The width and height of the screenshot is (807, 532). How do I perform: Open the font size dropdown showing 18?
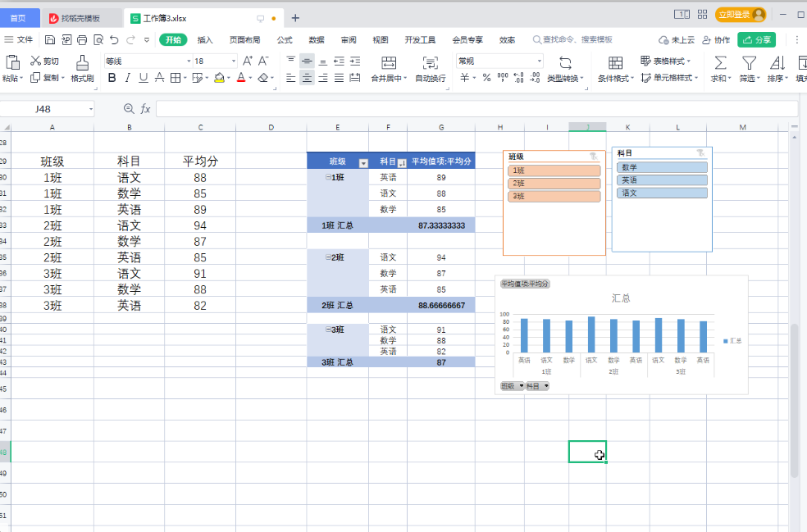pyautogui.click(x=233, y=61)
